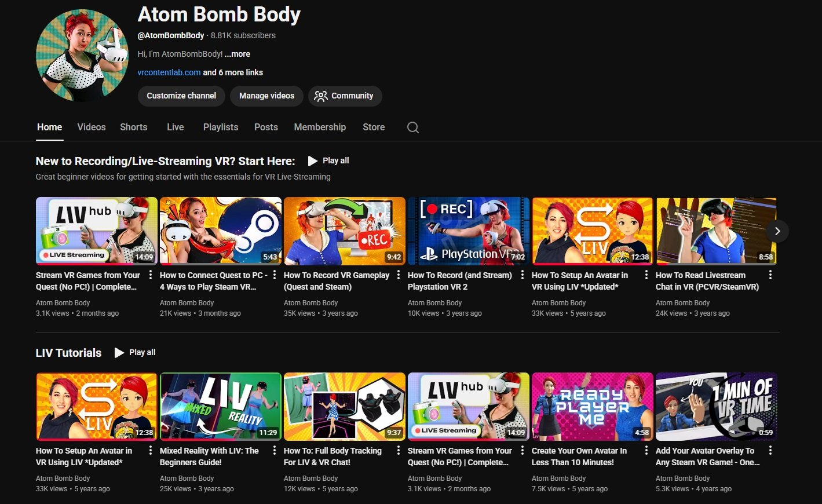This screenshot has height=504, width=822.
Task: Open the LIV Tutorials section heading
Action: 68,353
